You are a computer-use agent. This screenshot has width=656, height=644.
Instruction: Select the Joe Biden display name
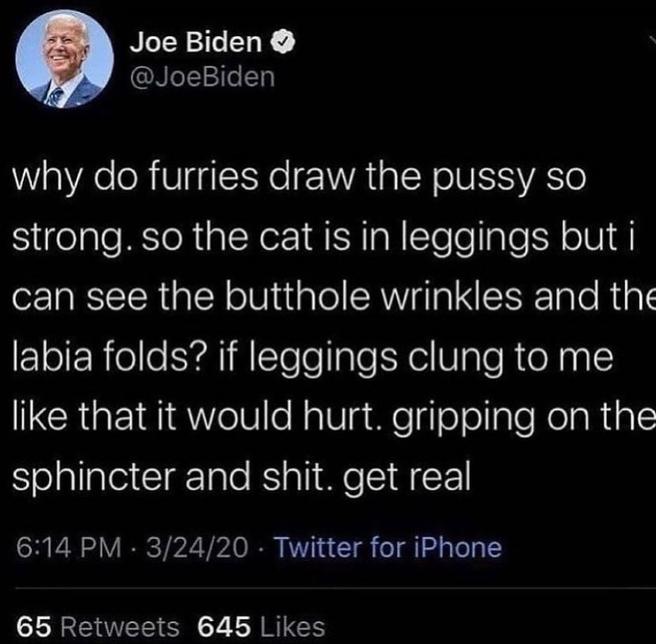click(196, 42)
